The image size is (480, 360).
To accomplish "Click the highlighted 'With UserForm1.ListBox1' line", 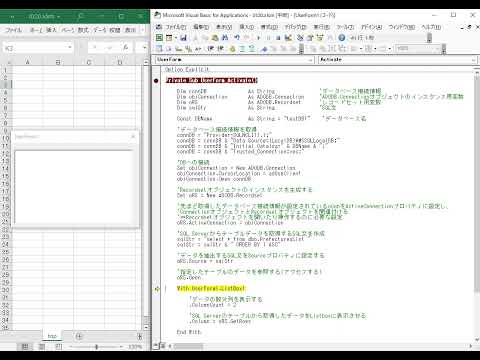I will (x=211, y=288).
